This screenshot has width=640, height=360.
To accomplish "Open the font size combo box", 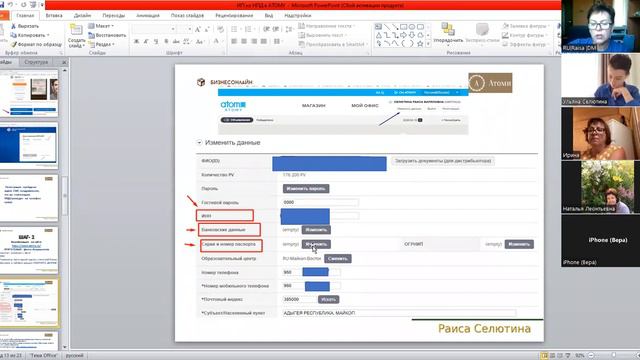I will coord(185,29).
